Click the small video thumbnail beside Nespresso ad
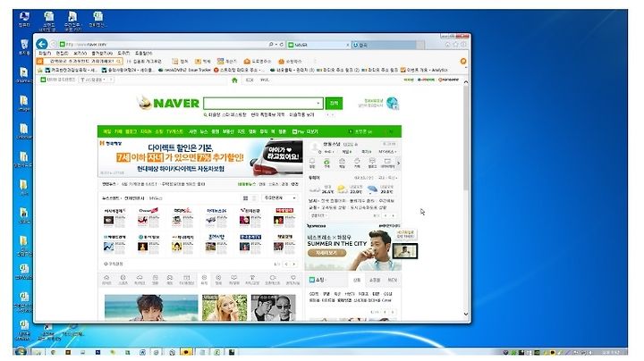644x361 pixels. click(405, 251)
